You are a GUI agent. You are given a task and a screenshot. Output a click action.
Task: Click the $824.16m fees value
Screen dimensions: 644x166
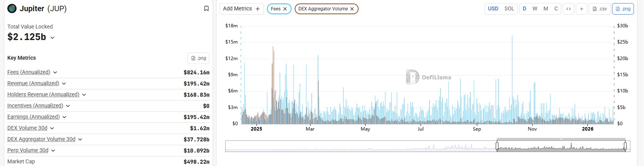(x=196, y=72)
